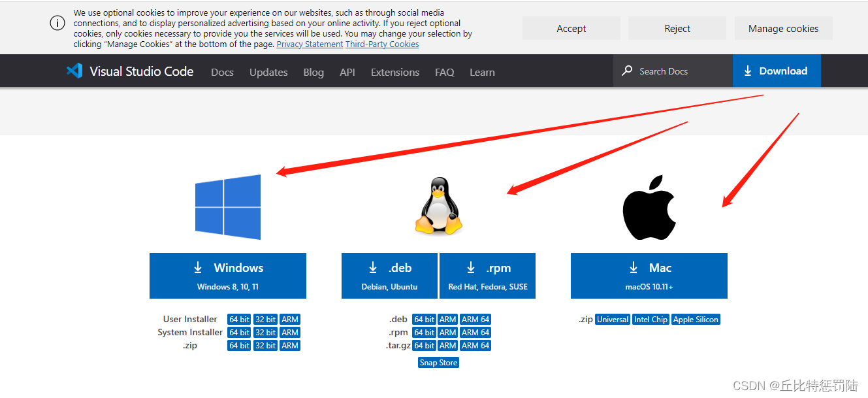Viewport: 868px width, 398px height.
Task: Click the Apple logo icon
Action: click(x=649, y=207)
